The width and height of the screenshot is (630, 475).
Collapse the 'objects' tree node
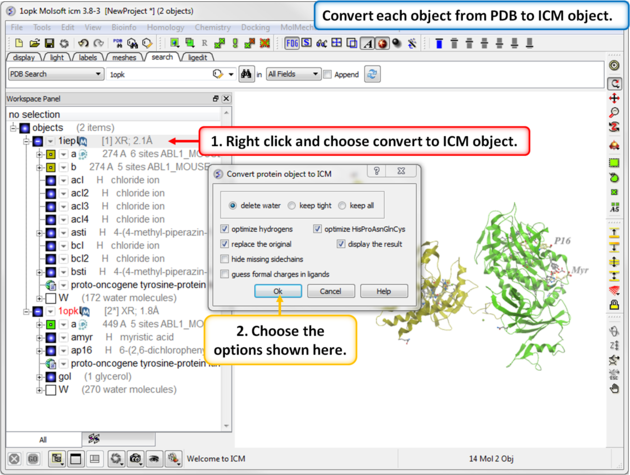click(14, 128)
